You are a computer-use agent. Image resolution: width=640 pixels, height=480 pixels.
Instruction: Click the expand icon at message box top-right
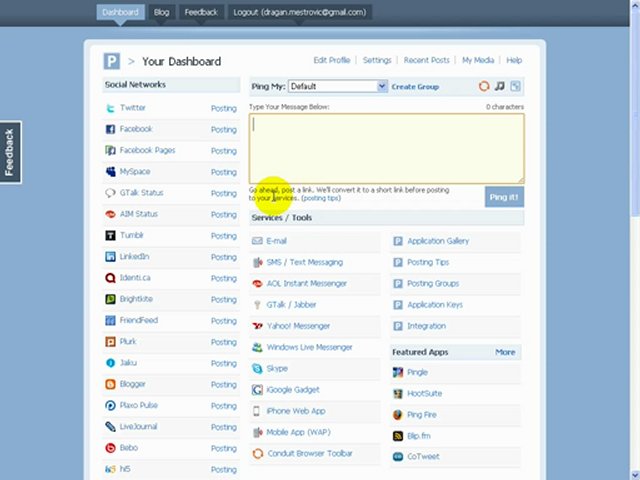click(x=516, y=87)
